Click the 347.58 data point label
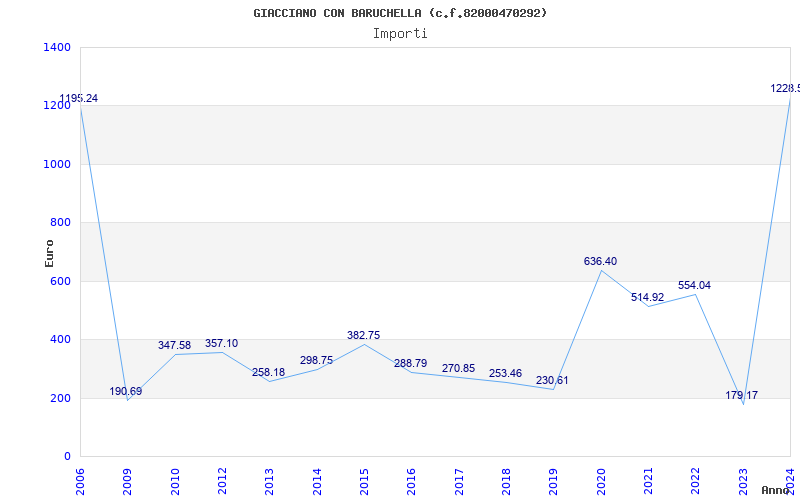The width and height of the screenshot is (800, 500). (174, 345)
